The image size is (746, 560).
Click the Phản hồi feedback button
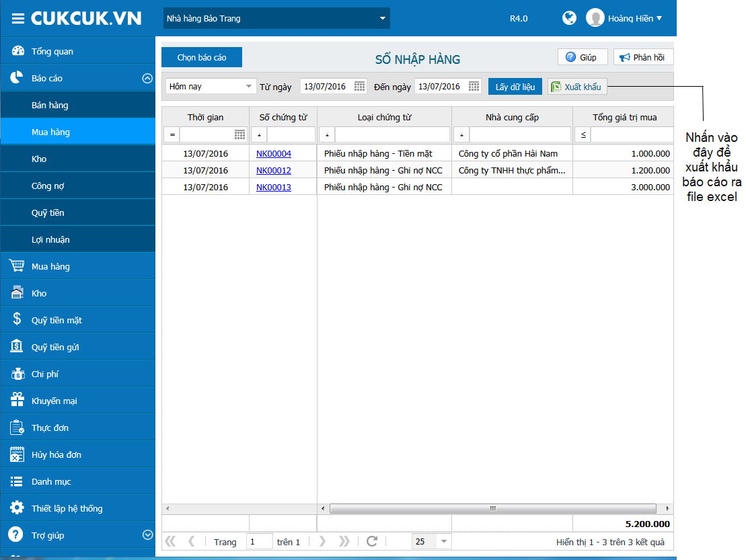pyautogui.click(x=643, y=57)
